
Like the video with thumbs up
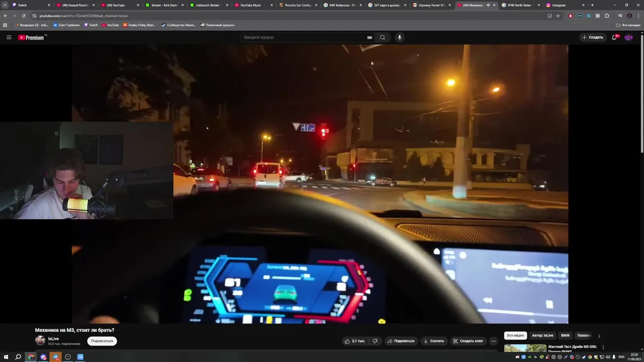[x=354, y=341]
